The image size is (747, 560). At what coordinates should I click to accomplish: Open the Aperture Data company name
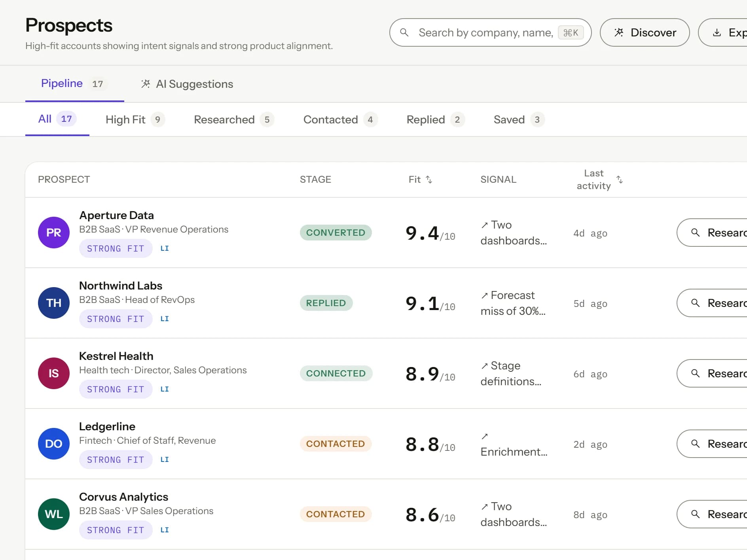(116, 215)
